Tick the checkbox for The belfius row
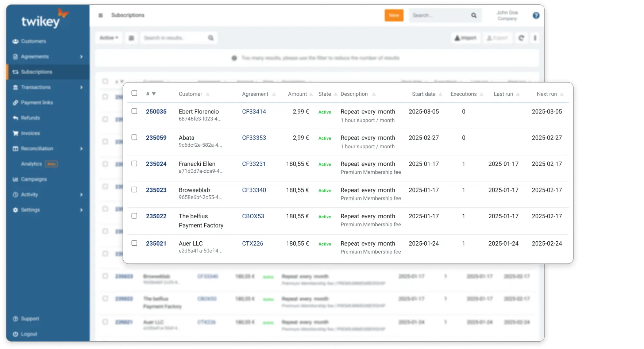The image size is (644, 349). pos(134,216)
